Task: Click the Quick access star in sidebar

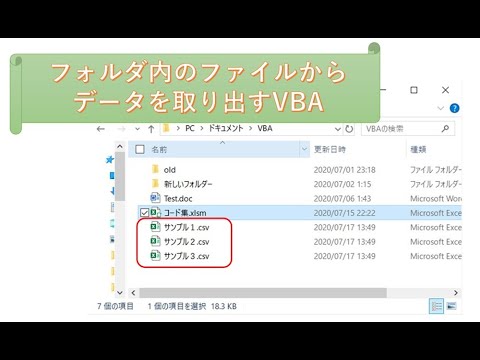Action: click(110, 160)
